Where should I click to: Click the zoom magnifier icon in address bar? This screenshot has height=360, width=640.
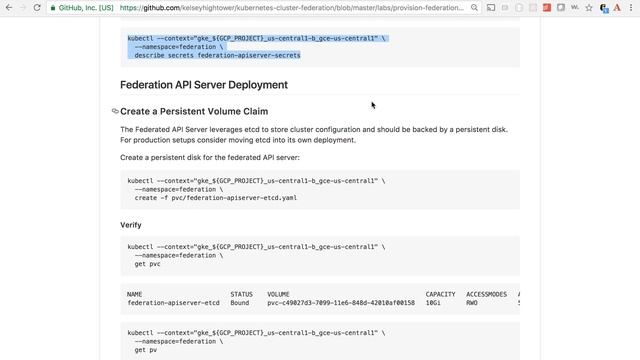[x=474, y=7]
